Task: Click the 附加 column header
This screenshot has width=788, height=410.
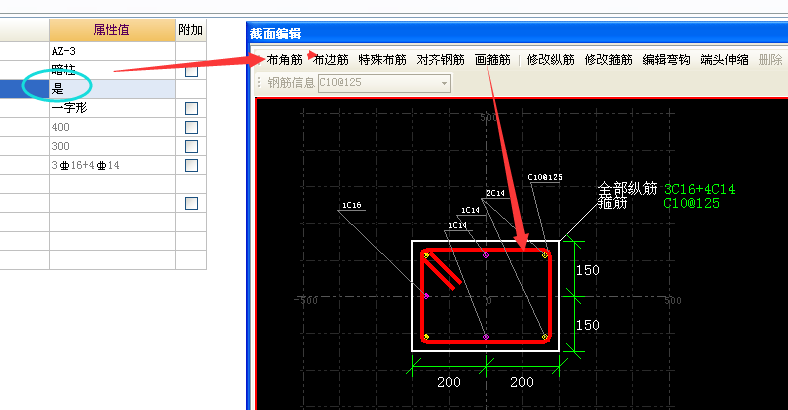Action: point(190,30)
